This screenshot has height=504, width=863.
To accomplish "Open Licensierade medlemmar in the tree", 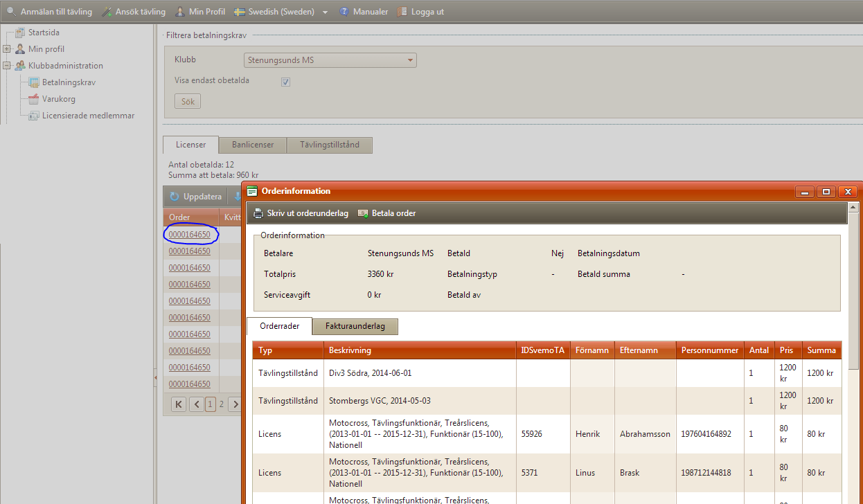I will tap(88, 116).
